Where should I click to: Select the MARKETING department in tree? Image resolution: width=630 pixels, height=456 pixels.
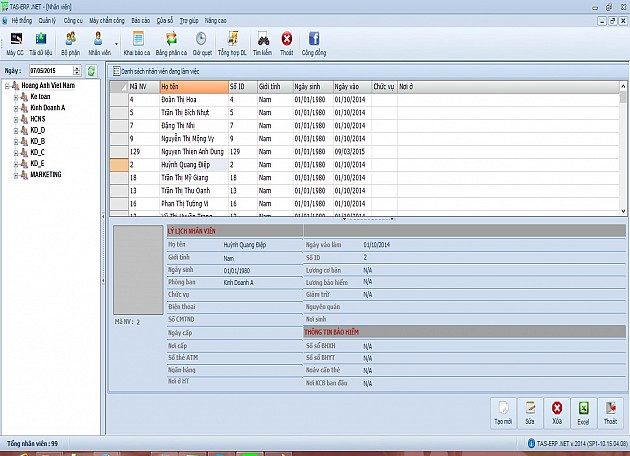(46, 174)
